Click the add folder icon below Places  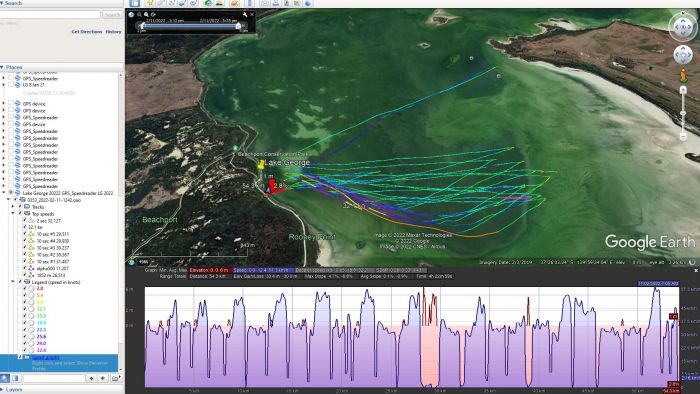pos(115,378)
